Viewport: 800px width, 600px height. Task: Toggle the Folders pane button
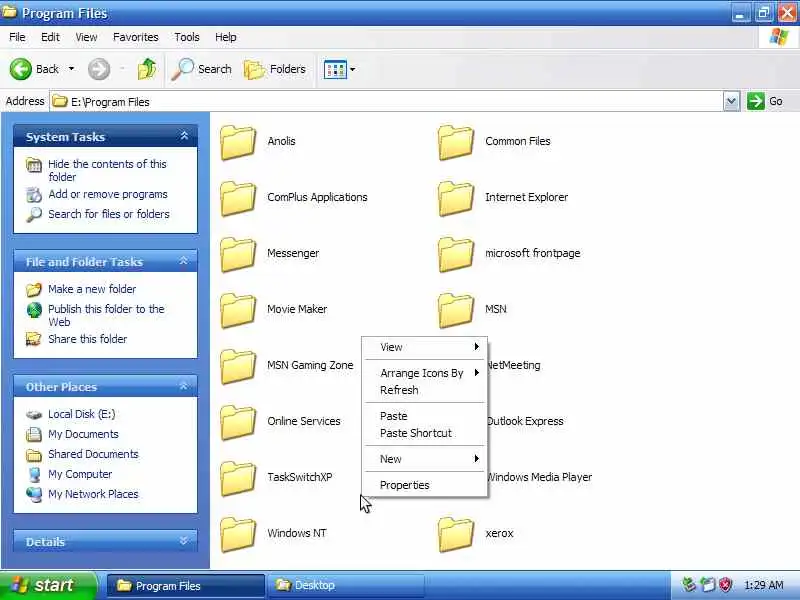coord(276,69)
